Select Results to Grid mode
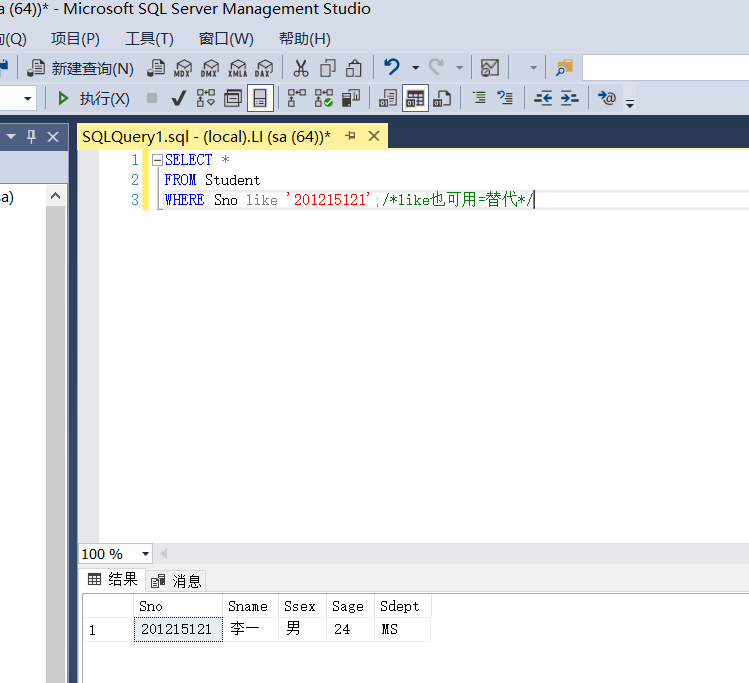749x683 pixels. tap(415, 98)
